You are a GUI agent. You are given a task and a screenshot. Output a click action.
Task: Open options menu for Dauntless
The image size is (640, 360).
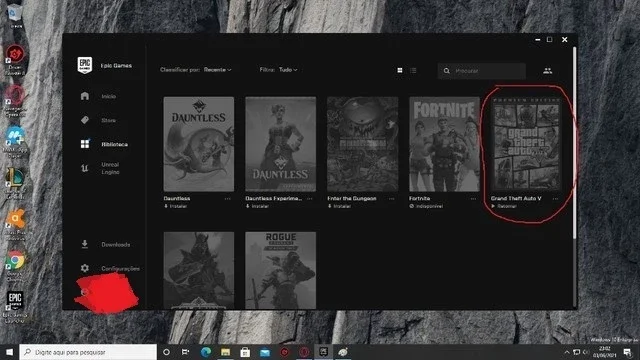click(x=227, y=199)
